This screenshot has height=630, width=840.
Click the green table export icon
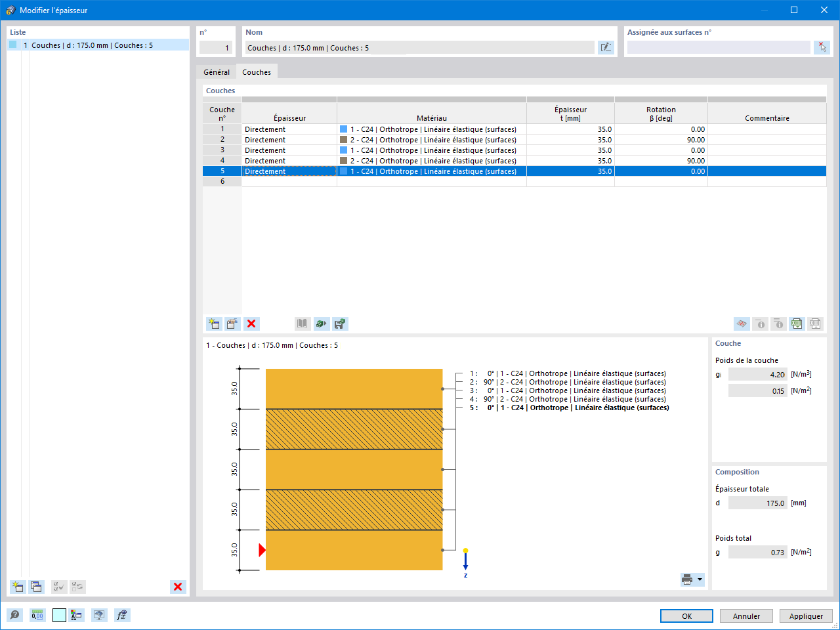click(797, 324)
